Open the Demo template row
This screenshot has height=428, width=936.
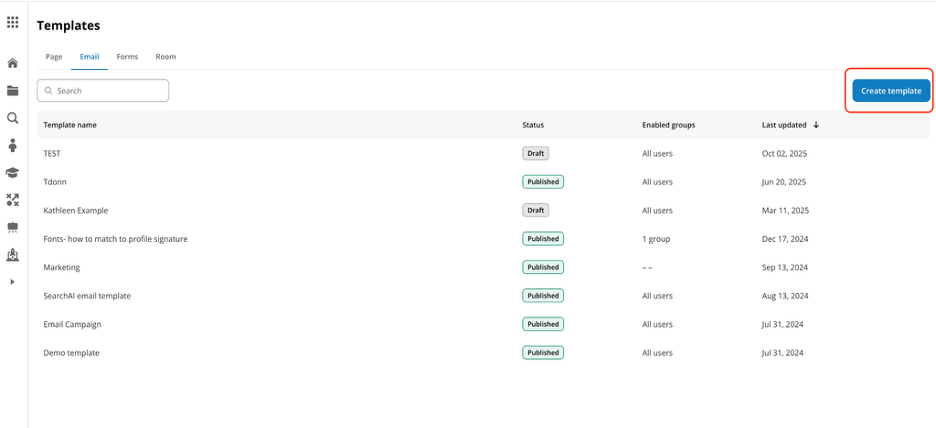coord(484,353)
